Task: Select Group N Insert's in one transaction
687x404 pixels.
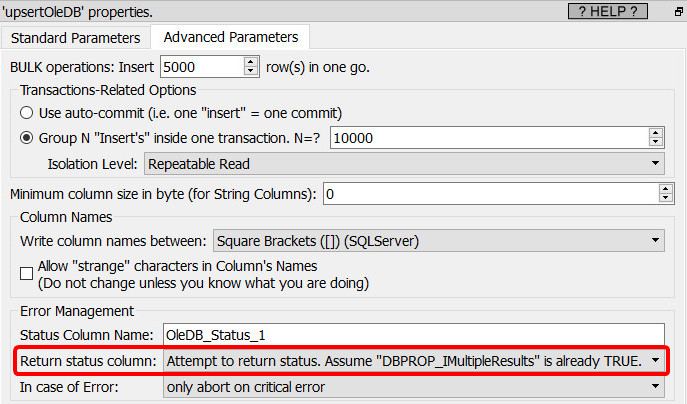Action: coord(26,138)
